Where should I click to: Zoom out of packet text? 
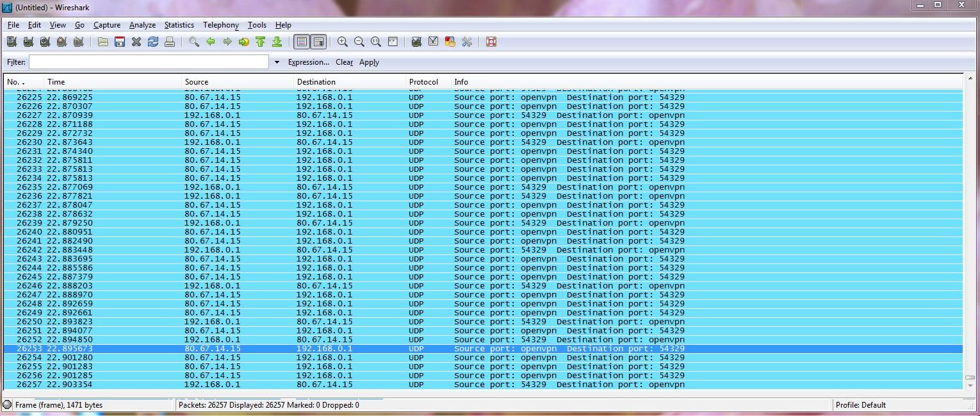pos(359,42)
